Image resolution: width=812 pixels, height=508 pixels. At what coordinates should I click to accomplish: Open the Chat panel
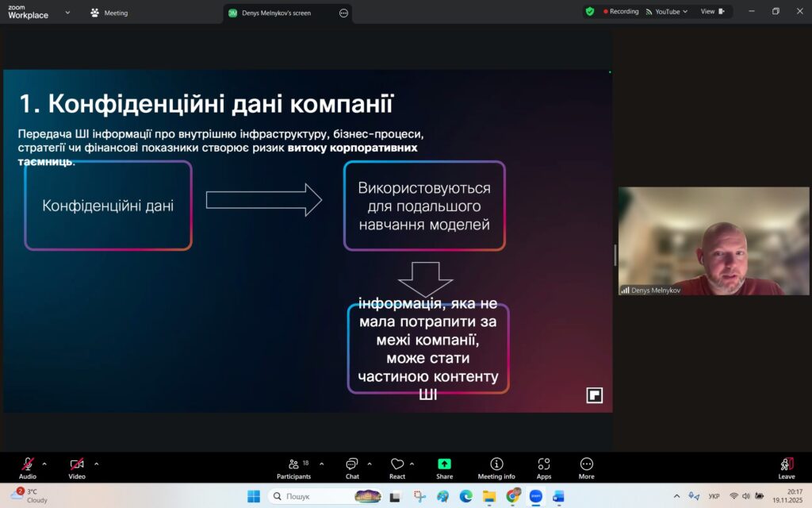click(352, 468)
